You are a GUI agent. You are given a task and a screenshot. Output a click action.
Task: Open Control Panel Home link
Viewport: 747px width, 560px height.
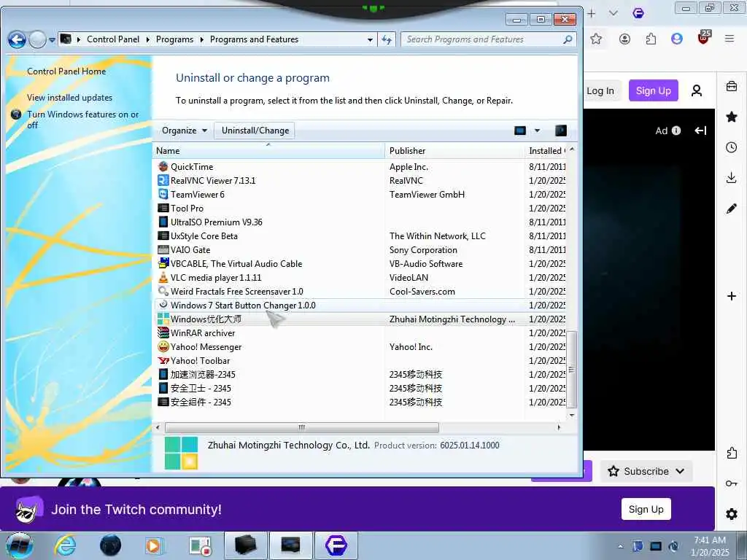(66, 71)
